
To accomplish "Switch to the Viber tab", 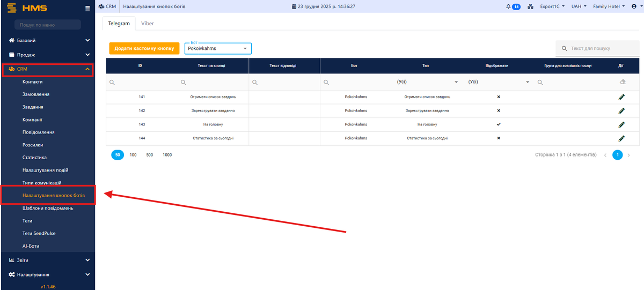I will coord(147,24).
